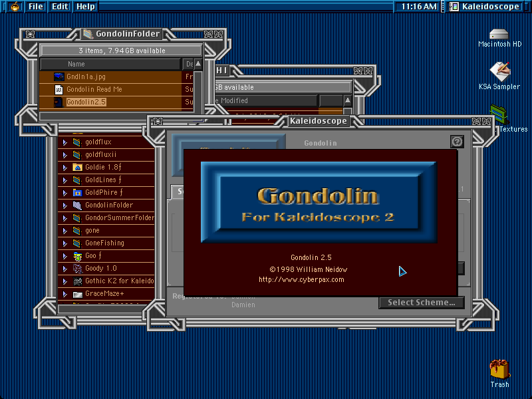Expand the GraceMaze+ folder

pos(65,294)
